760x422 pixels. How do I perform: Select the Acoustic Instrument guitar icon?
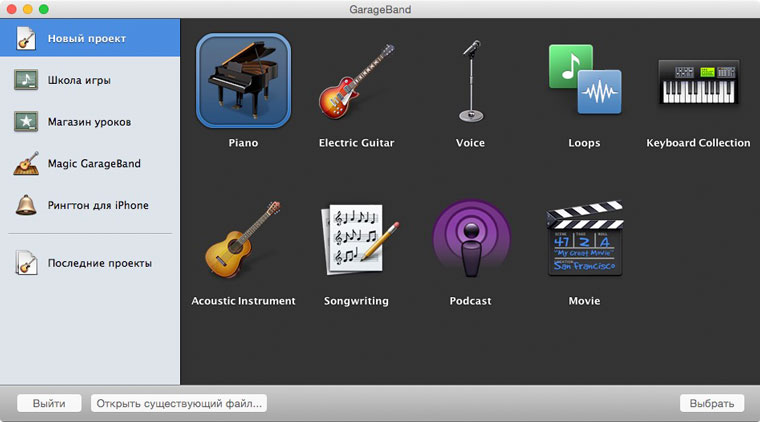tap(243, 239)
